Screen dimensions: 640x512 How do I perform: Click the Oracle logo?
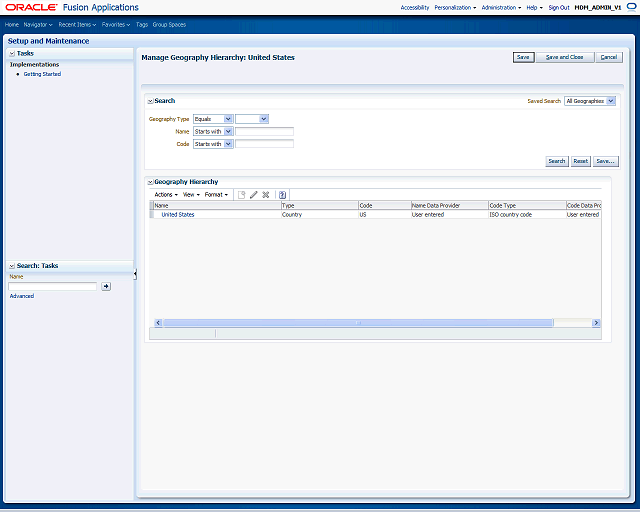[31, 7]
